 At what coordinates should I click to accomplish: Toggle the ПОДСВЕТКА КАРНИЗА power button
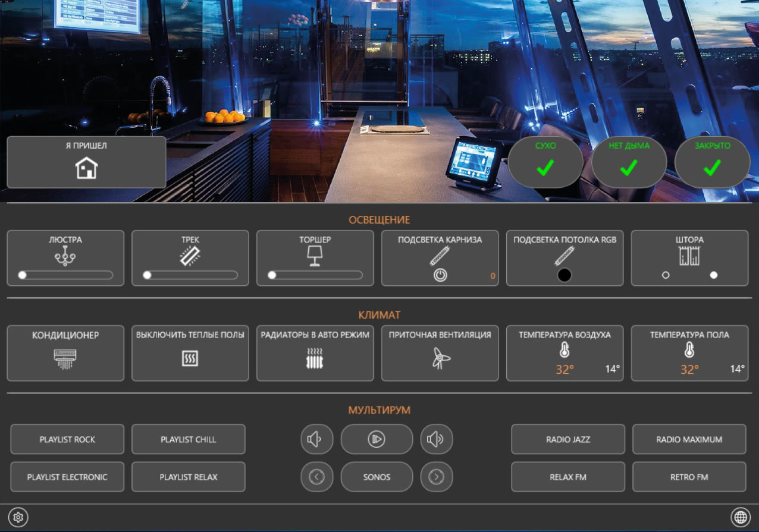point(440,275)
